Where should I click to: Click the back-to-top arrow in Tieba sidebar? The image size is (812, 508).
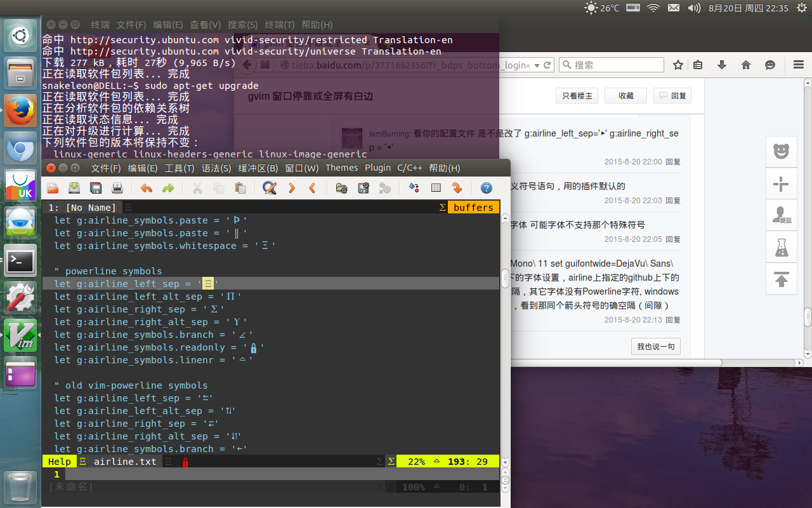pyautogui.click(x=781, y=278)
